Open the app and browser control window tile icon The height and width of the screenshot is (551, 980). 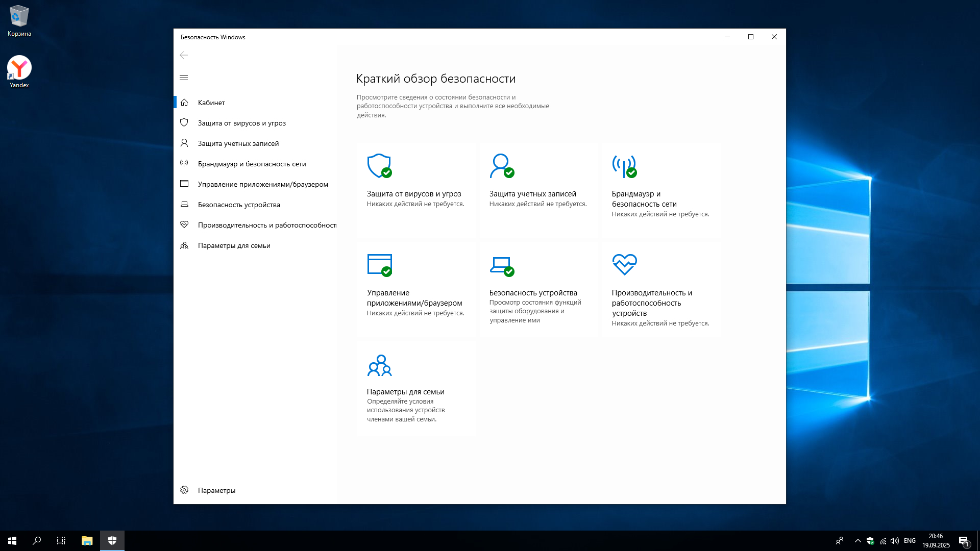(x=379, y=264)
